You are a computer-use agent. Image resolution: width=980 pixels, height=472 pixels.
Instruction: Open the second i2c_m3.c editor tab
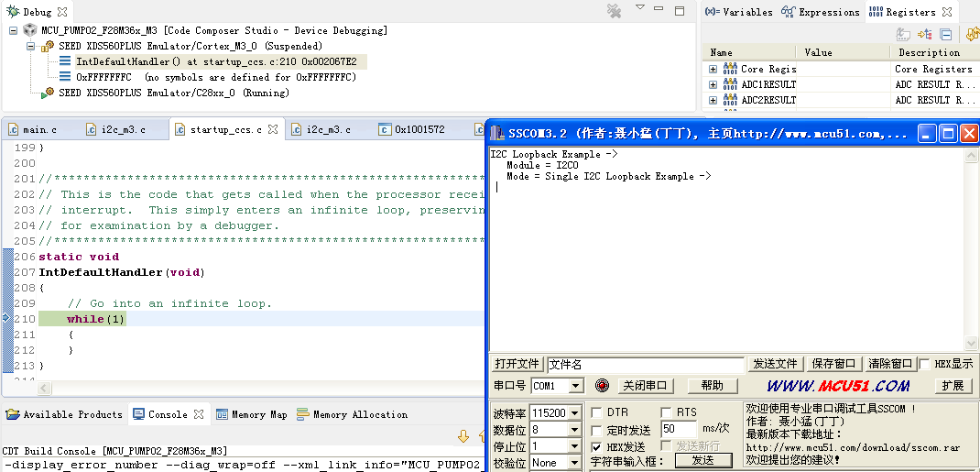click(321, 129)
